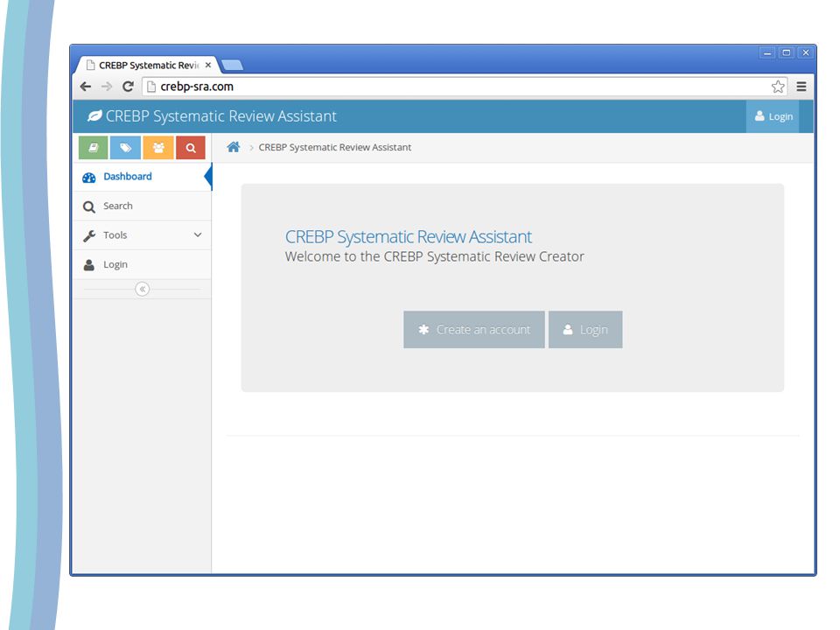Click the red search icon button

[191, 147]
